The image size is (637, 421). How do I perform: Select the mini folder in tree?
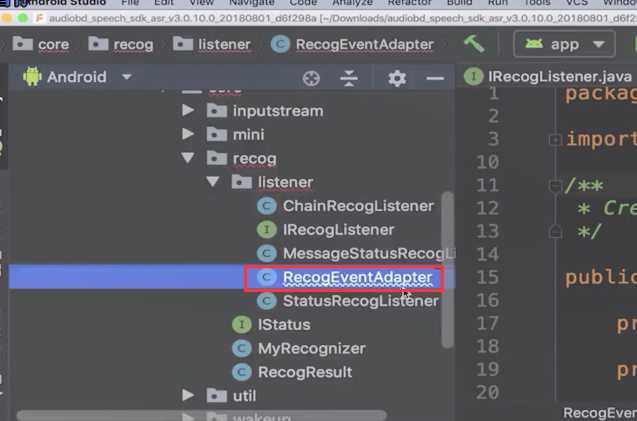click(x=248, y=135)
